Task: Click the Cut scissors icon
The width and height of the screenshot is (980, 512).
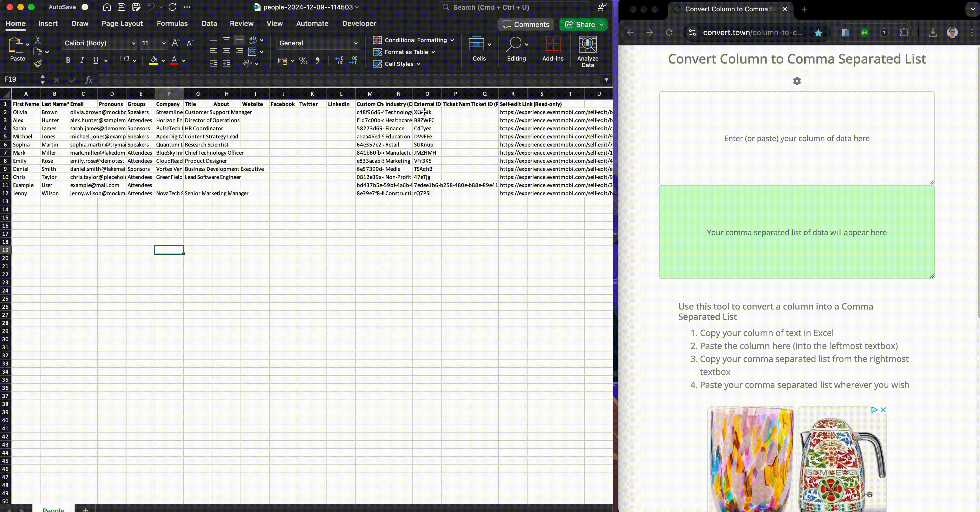Action: coord(38,40)
